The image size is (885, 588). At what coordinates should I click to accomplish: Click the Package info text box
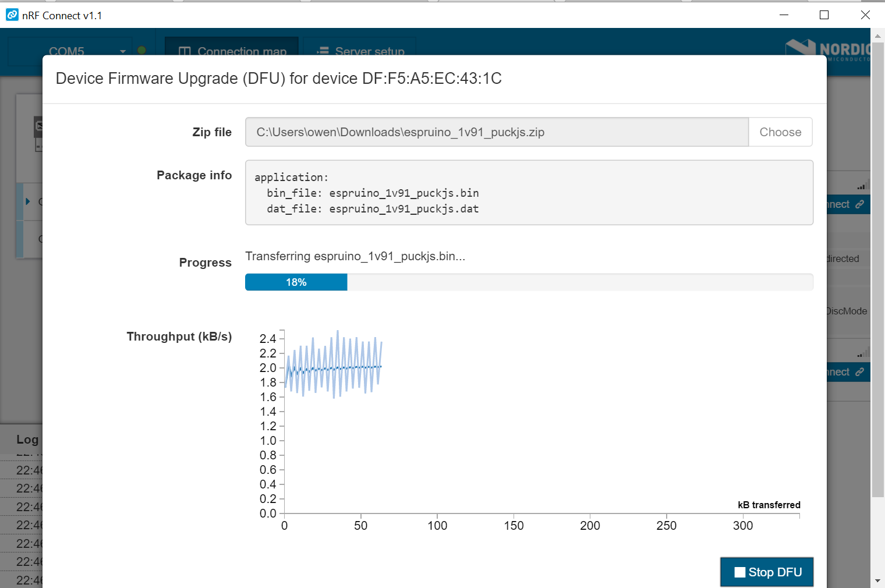(529, 193)
